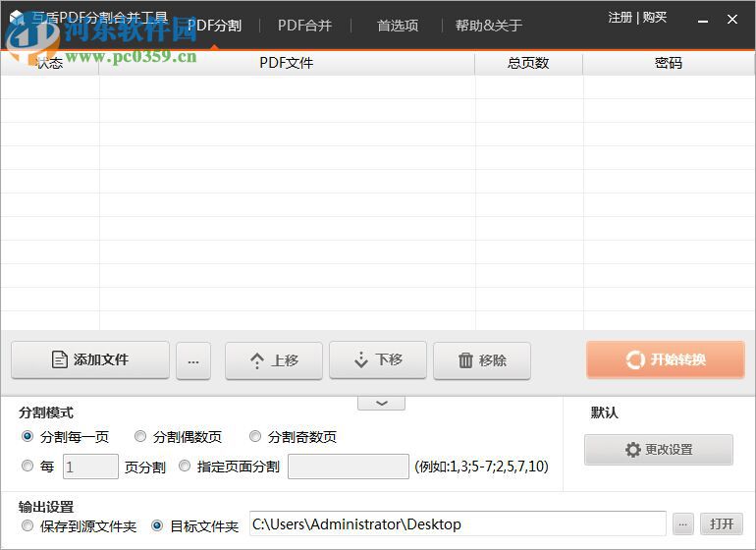Click the pages-per-split number field
This screenshot has width=756, height=550.
(x=90, y=467)
